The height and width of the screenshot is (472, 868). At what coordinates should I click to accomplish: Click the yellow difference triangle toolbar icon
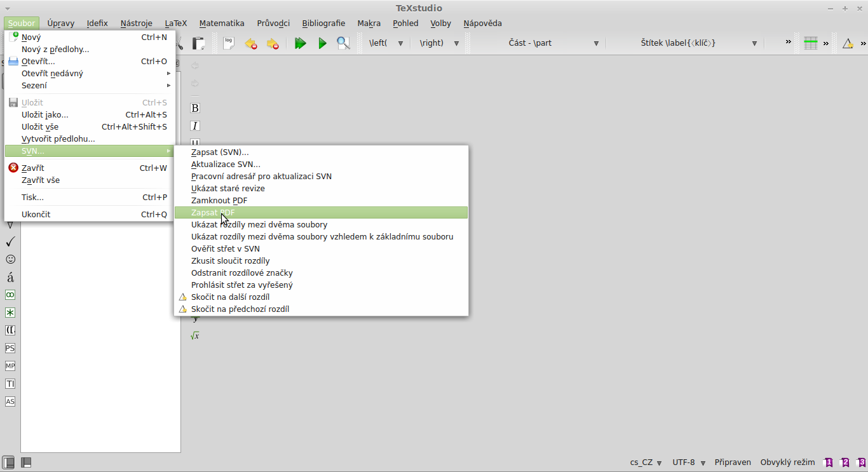pyautogui.click(x=848, y=43)
